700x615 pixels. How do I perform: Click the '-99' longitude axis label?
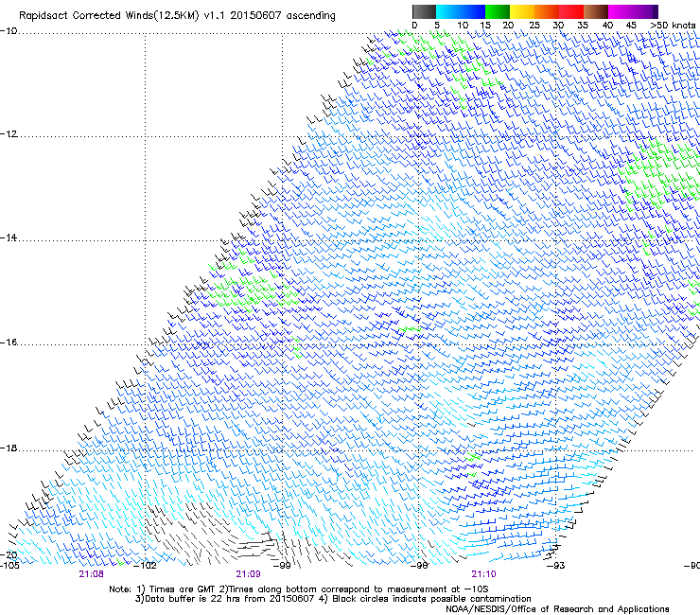click(282, 565)
